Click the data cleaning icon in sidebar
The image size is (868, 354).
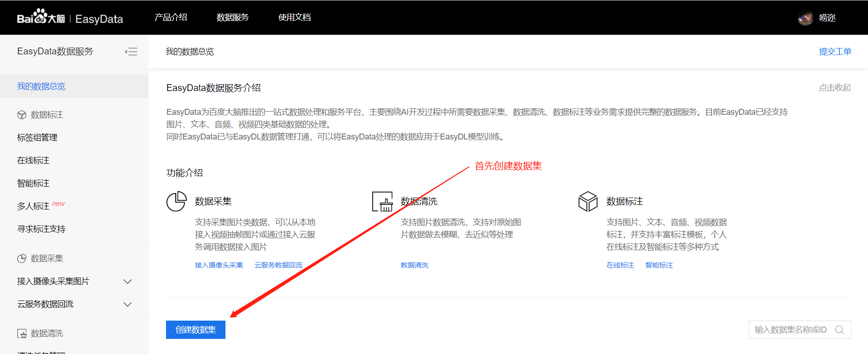click(21, 333)
